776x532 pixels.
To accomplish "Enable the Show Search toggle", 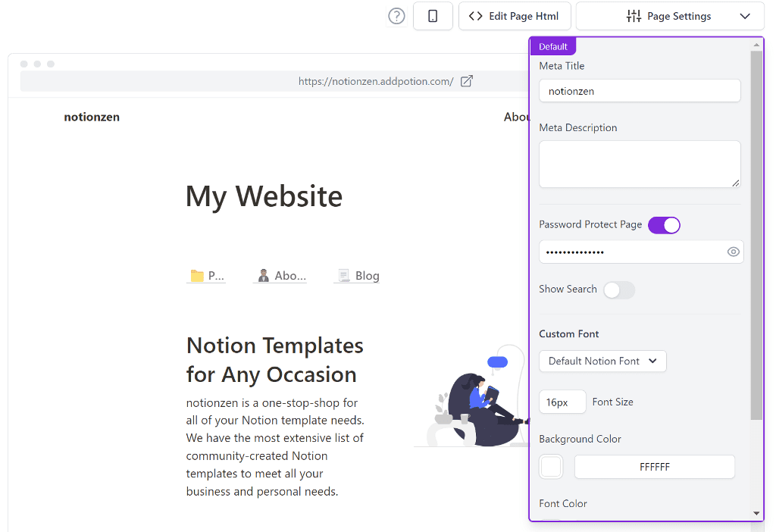I will click(x=619, y=289).
